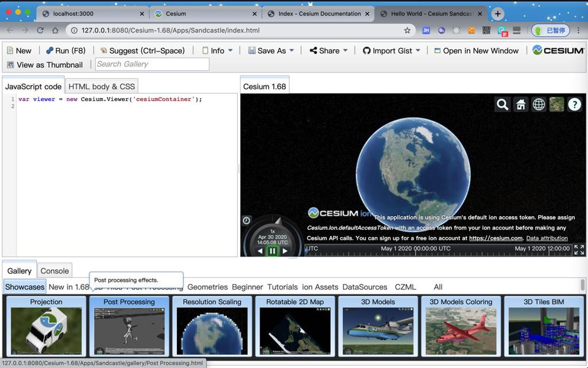Screen dimensions: 588x368
Task: Open the Cesium geocoder search icon
Action: pos(502,104)
